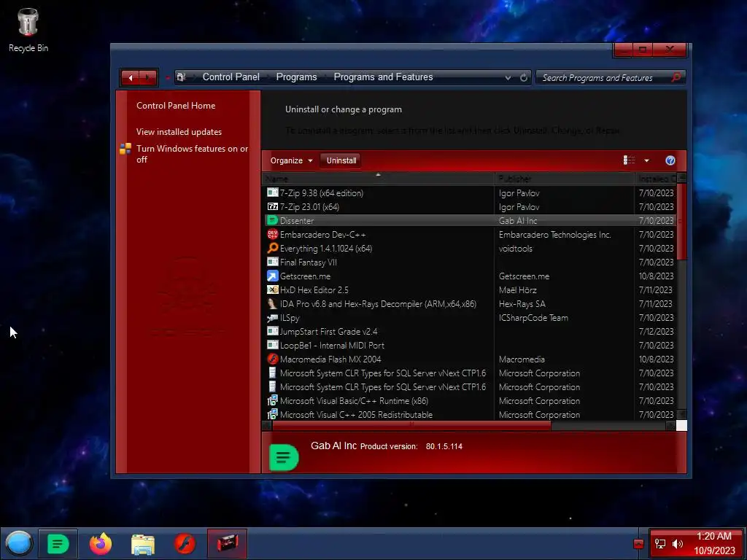Select JumpStart First Grade v2.4 row

[469, 332]
